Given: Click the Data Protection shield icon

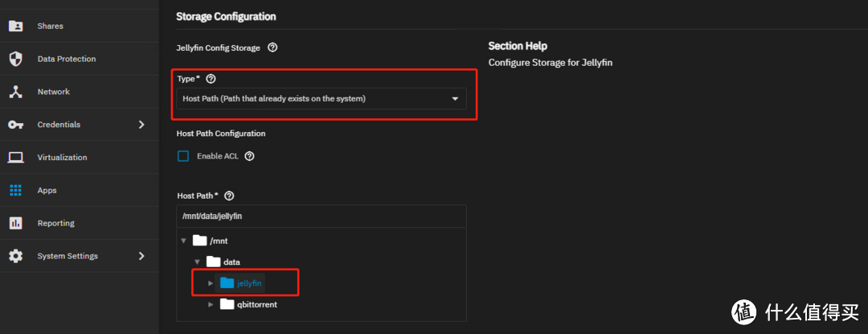Looking at the screenshot, I should click(x=15, y=59).
